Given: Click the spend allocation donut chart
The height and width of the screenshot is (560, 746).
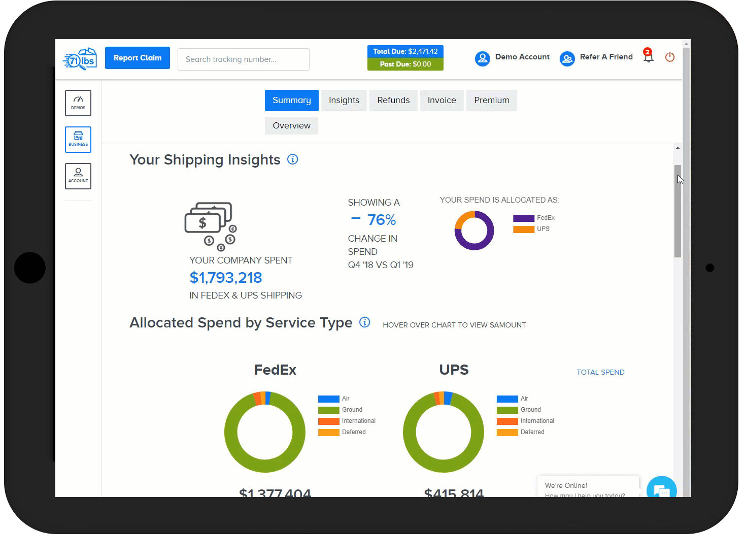Looking at the screenshot, I should (474, 230).
